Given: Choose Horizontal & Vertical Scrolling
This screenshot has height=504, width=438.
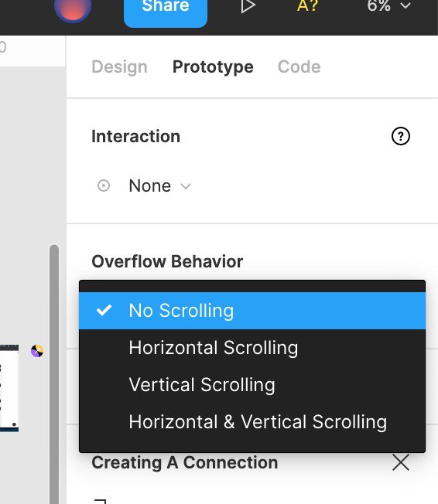Looking at the screenshot, I should coord(252,422).
